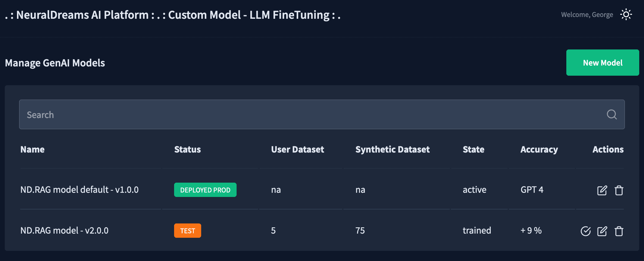644x261 pixels.
Task: Select the User Dataset column header
Action: [297, 150]
